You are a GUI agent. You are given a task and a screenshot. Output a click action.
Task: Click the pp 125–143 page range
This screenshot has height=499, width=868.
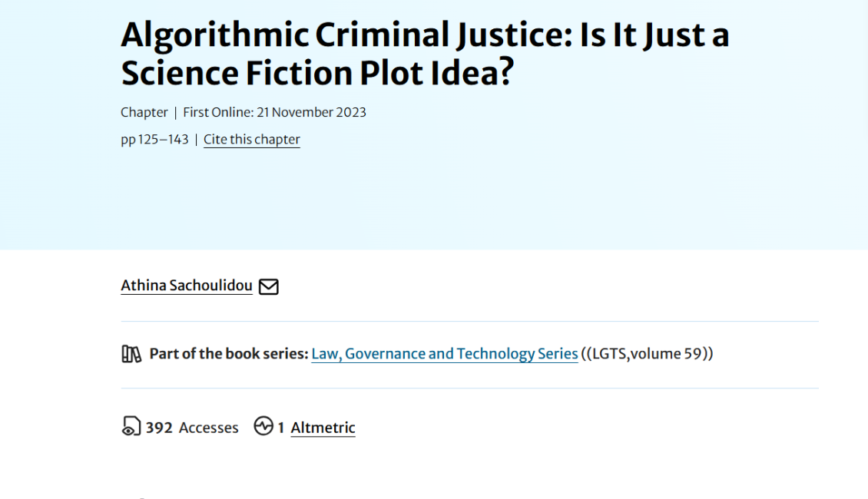[x=154, y=140]
